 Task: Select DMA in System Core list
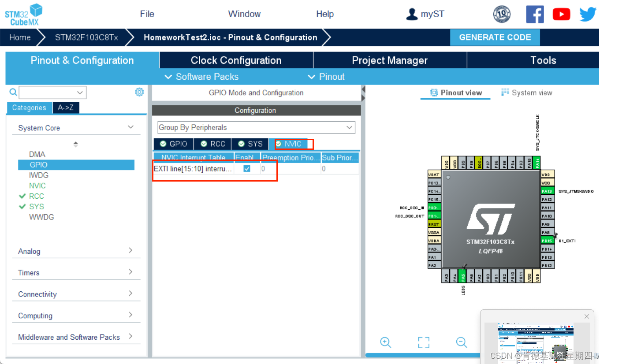click(37, 154)
